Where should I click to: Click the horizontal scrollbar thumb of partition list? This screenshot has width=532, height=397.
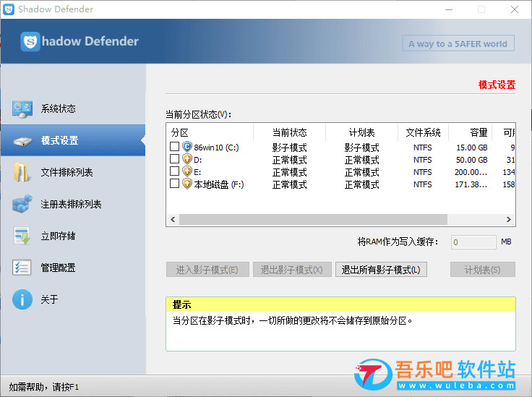[313, 220]
